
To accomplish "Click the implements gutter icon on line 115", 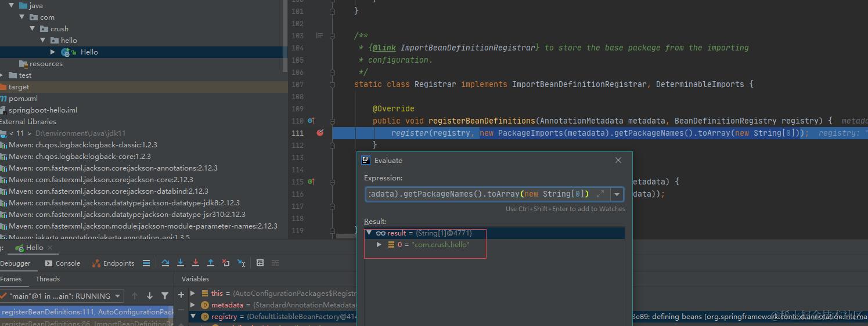I will point(311,182).
